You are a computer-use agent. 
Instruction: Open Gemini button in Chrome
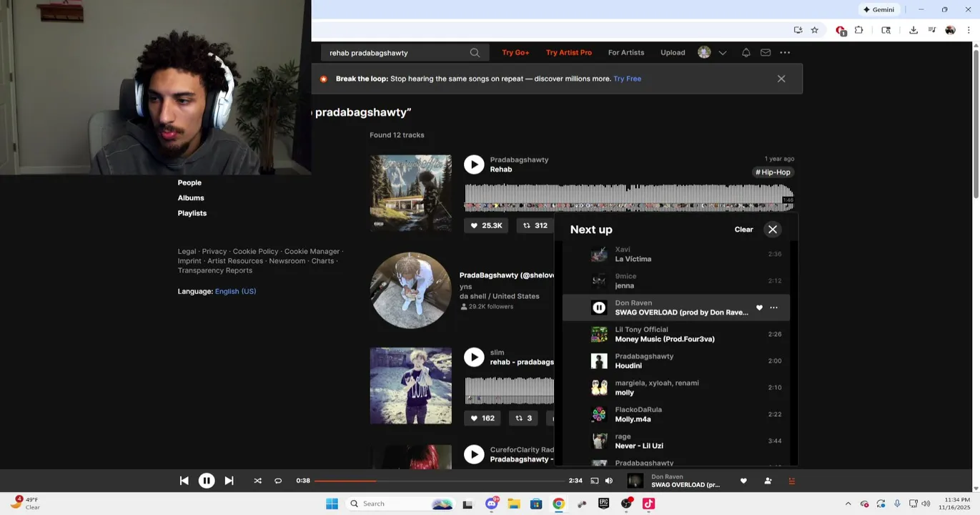point(878,9)
